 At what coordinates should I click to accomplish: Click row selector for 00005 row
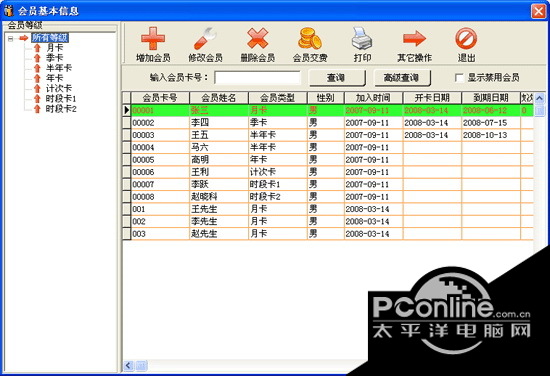coord(126,160)
